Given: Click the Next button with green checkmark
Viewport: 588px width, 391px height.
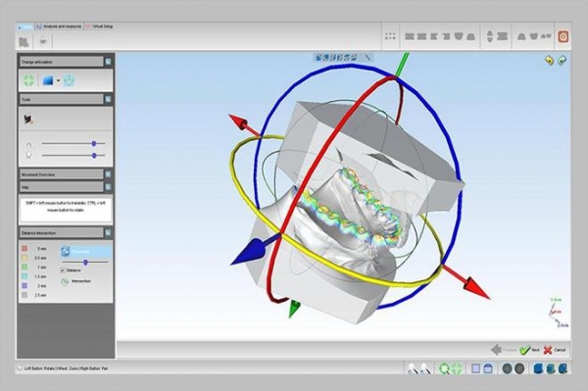Looking at the screenshot, I should click(x=530, y=350).
